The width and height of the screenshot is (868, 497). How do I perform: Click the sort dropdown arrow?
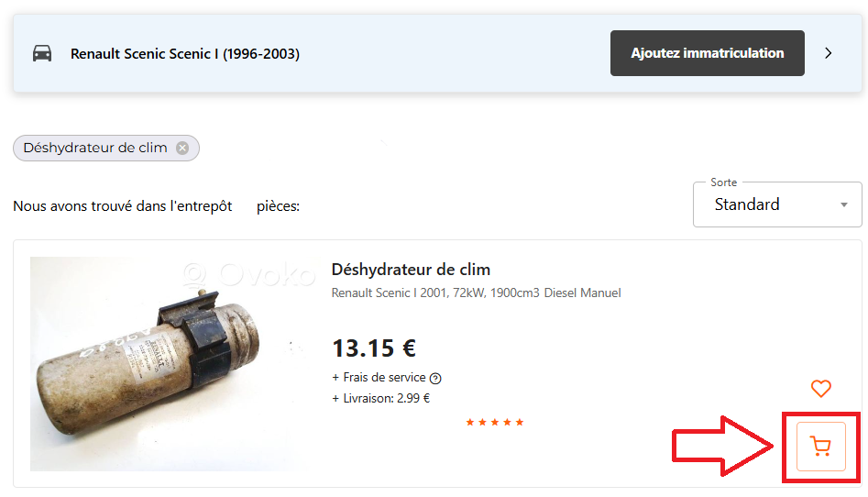coord(843,205)
